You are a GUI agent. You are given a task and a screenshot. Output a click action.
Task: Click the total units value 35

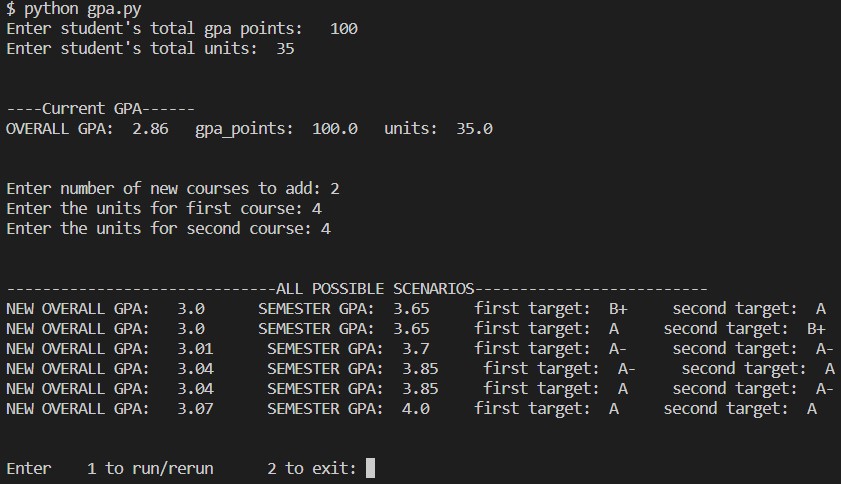(285, 48)
